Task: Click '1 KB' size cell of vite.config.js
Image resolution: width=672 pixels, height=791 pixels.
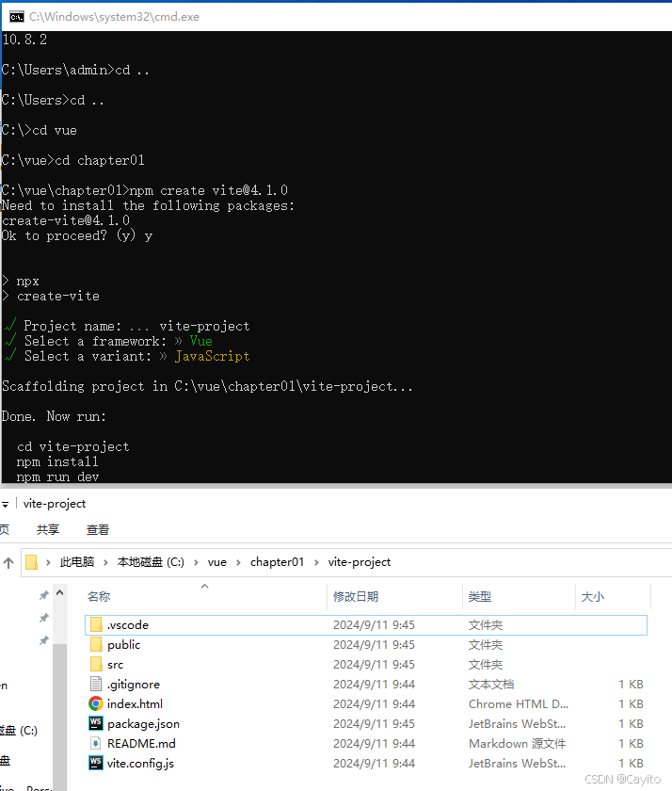Action: (x=632, y=764)
